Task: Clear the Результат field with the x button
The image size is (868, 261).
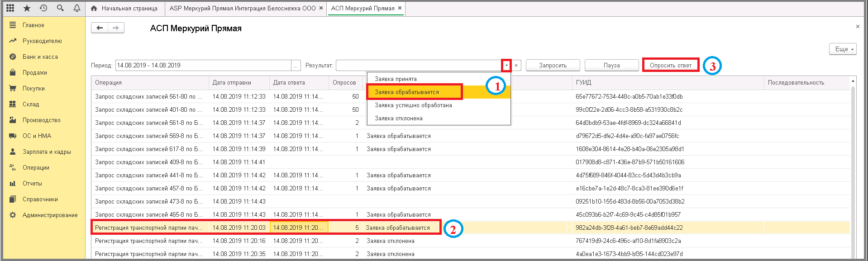Action: (x=516, y=66)
